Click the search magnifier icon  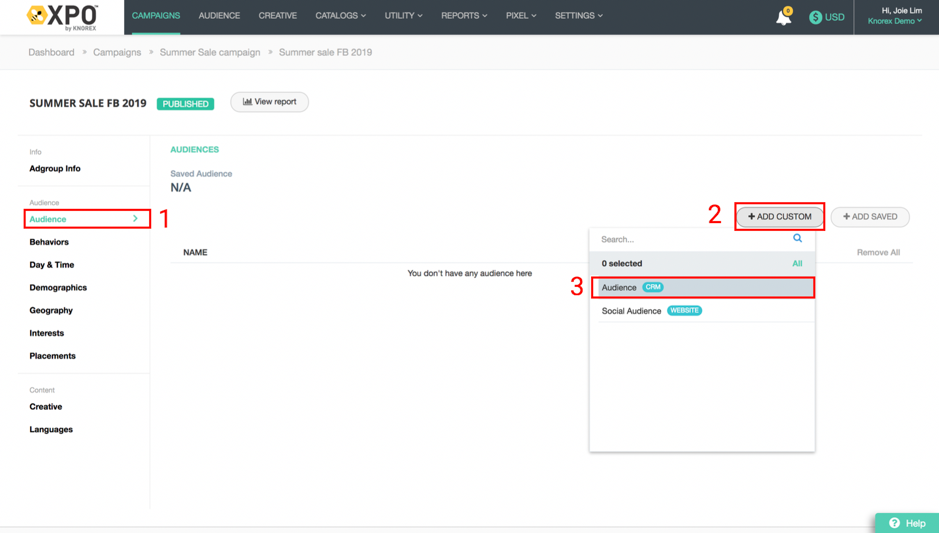797,239
